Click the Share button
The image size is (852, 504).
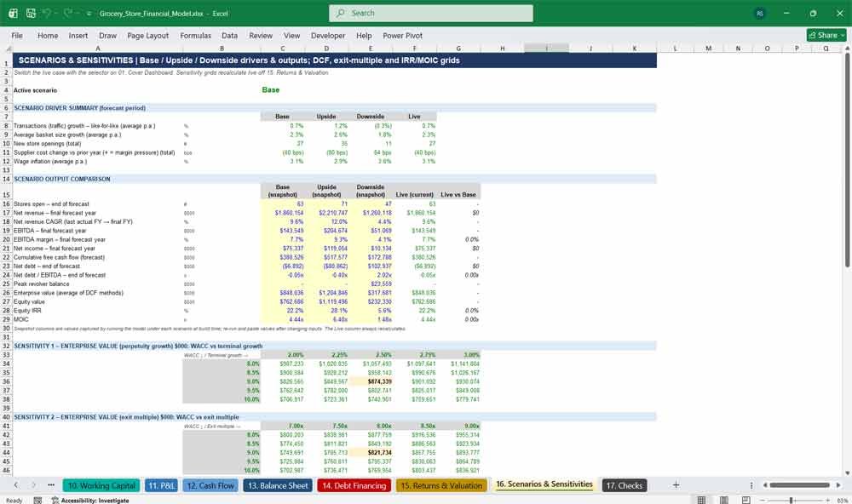(x=826, y=35)
